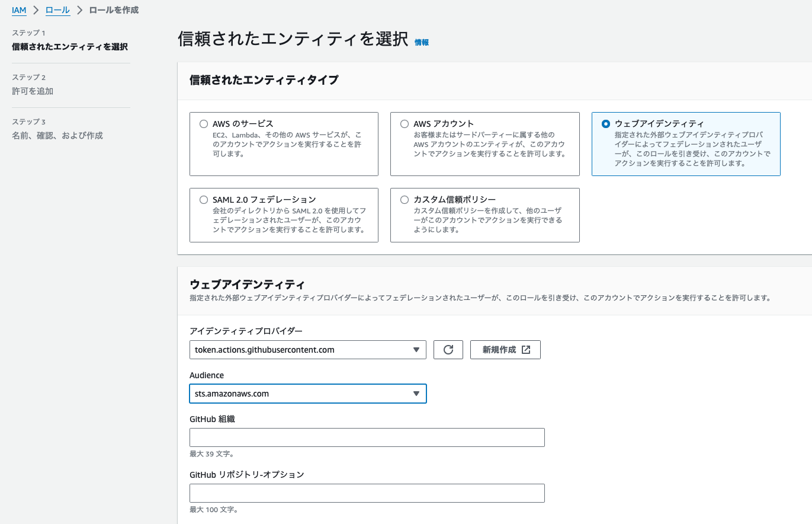This screenshot has height=524, width=812.
Task: Click the ロール breadcrumb link
Action: [x=57, y=10]
